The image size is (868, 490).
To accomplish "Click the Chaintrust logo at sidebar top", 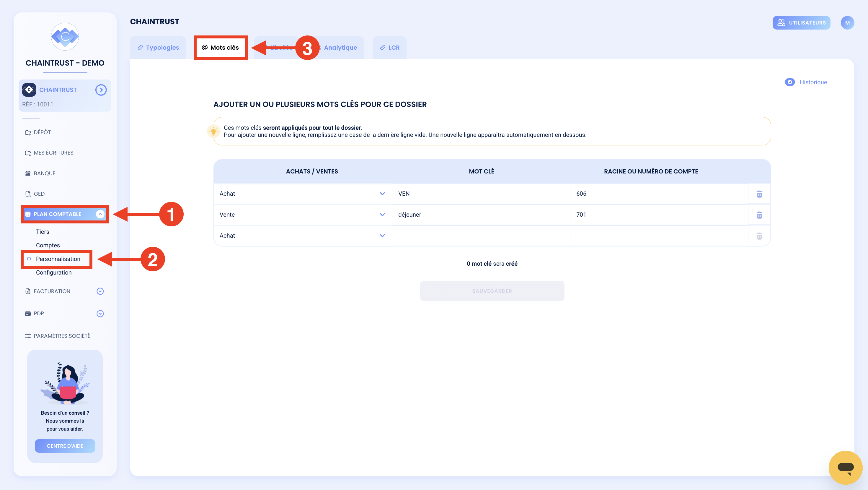I will coord(65,36).
